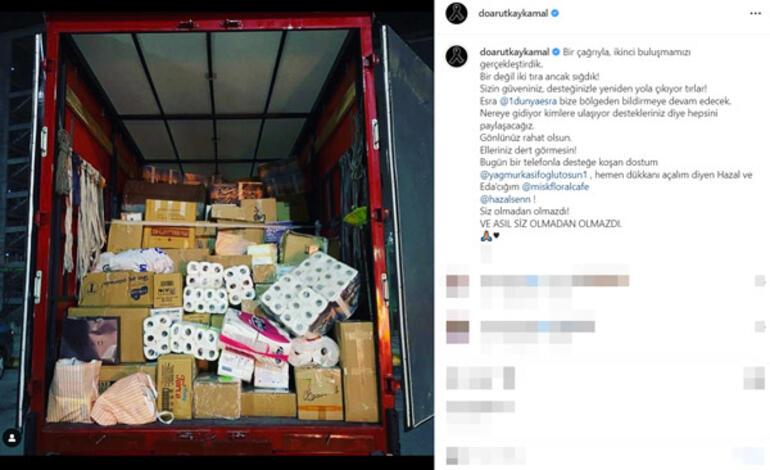Image resolution: width=770 pixels, height=470 pixels.
Task: Show tagged people icon on photo
Action: click(12, 438)
